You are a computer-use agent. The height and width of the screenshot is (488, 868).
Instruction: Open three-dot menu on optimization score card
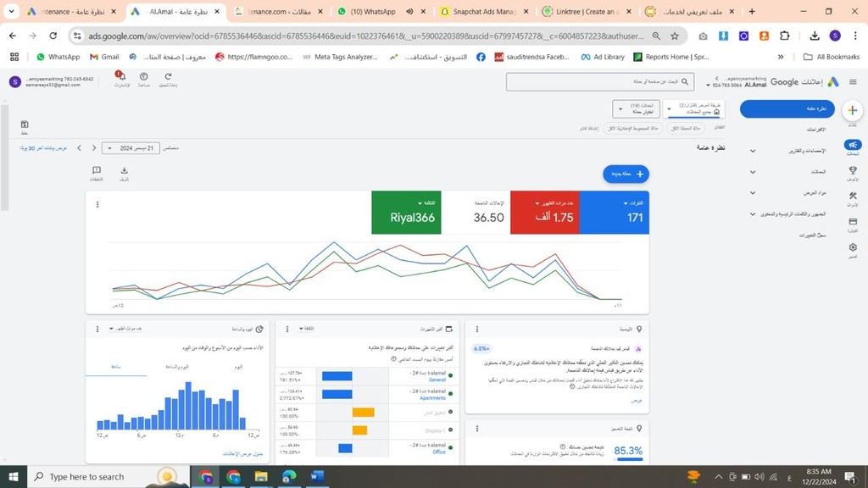tap(477, 429)
